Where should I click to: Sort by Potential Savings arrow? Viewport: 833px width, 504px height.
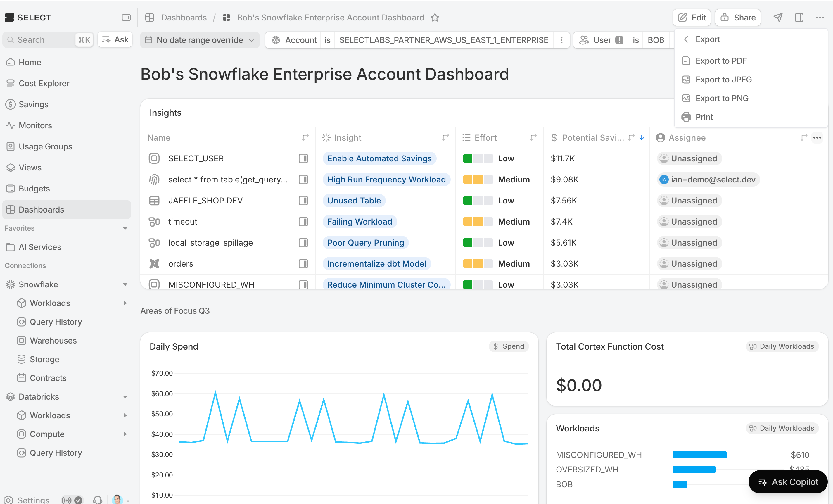(x=642, y=138)
